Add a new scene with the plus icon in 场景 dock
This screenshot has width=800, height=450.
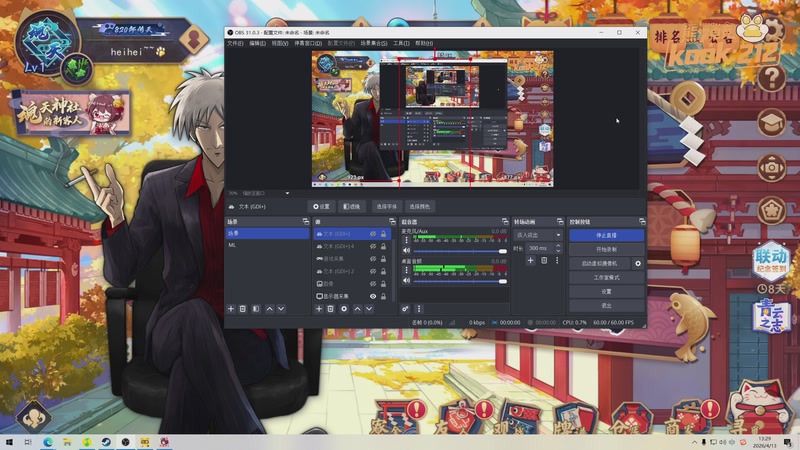click(231, 309)
